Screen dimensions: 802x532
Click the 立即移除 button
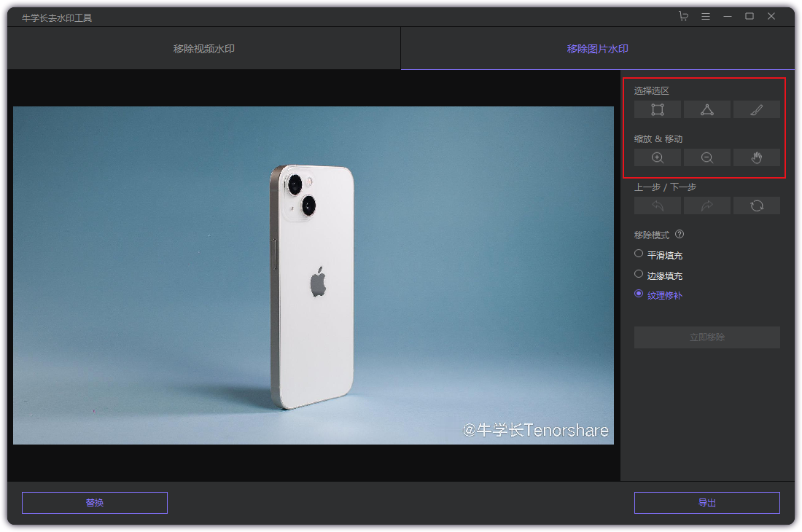tap(707, 337)
